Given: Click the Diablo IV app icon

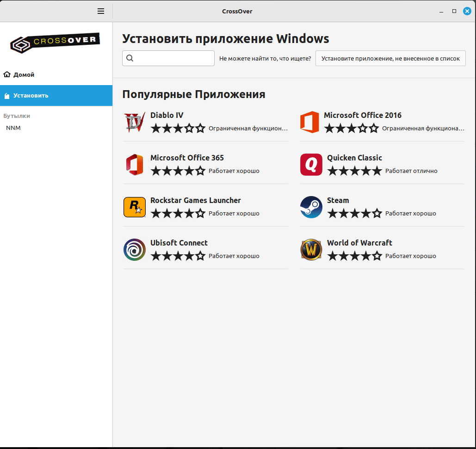Looking at the screenshot, I should point(135,122).
